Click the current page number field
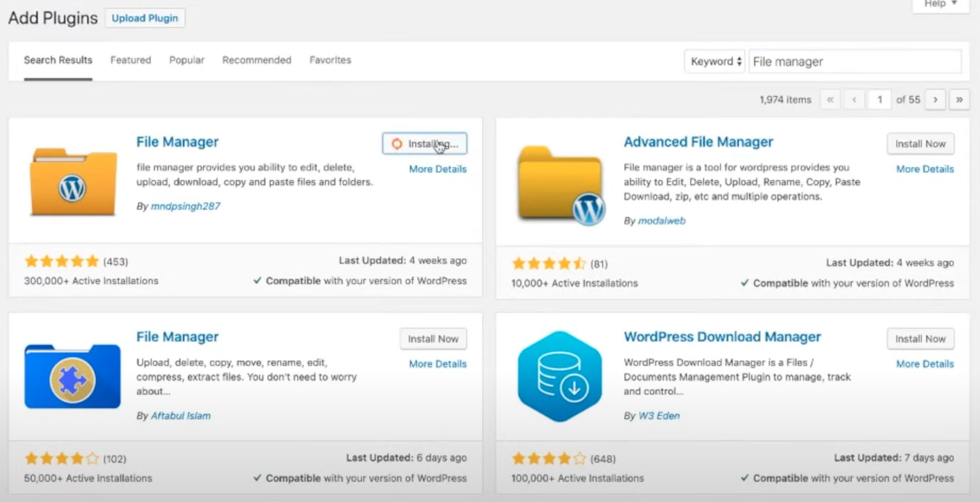The width and height of the screenshot is (980, 502). click(879, 100)
